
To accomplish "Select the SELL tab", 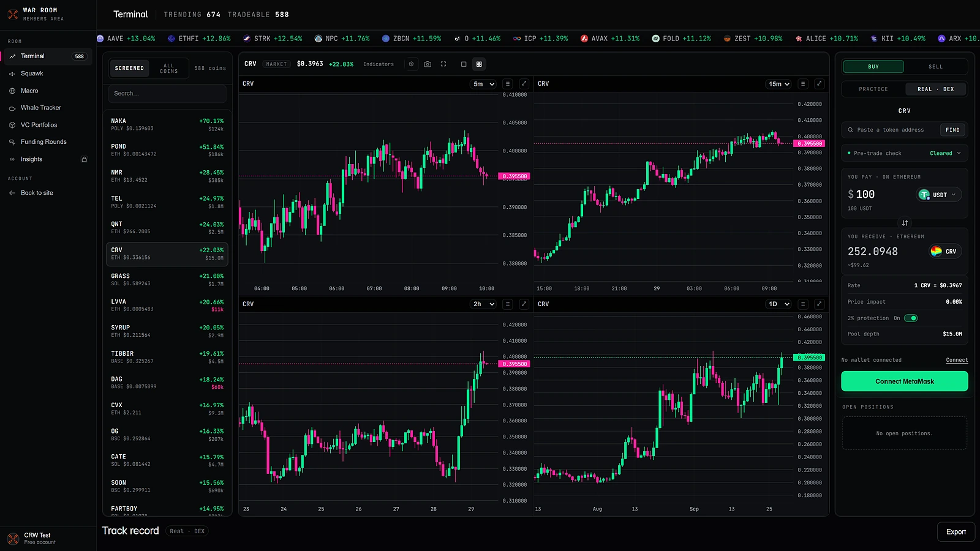I will [x=935, y=67].
